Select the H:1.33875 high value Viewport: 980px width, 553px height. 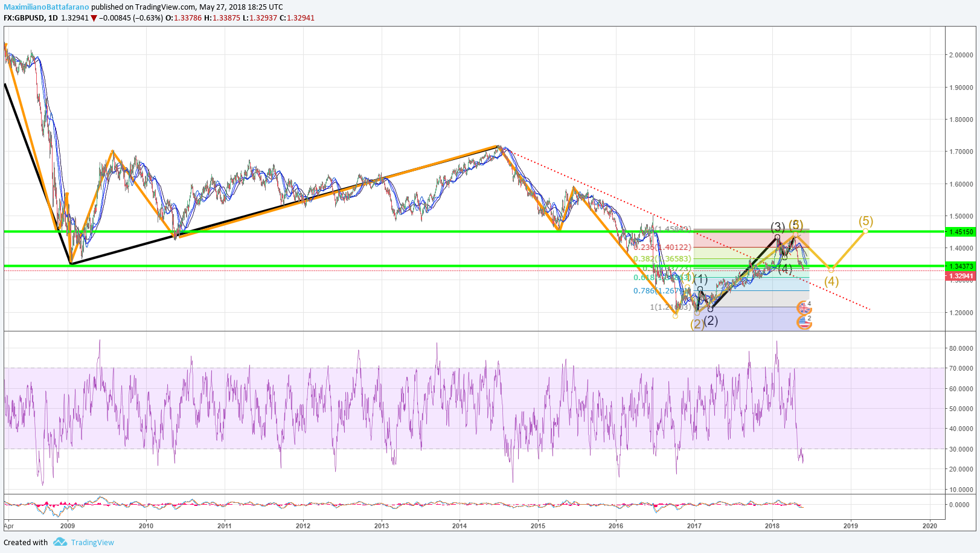click(x=223, y=18)
